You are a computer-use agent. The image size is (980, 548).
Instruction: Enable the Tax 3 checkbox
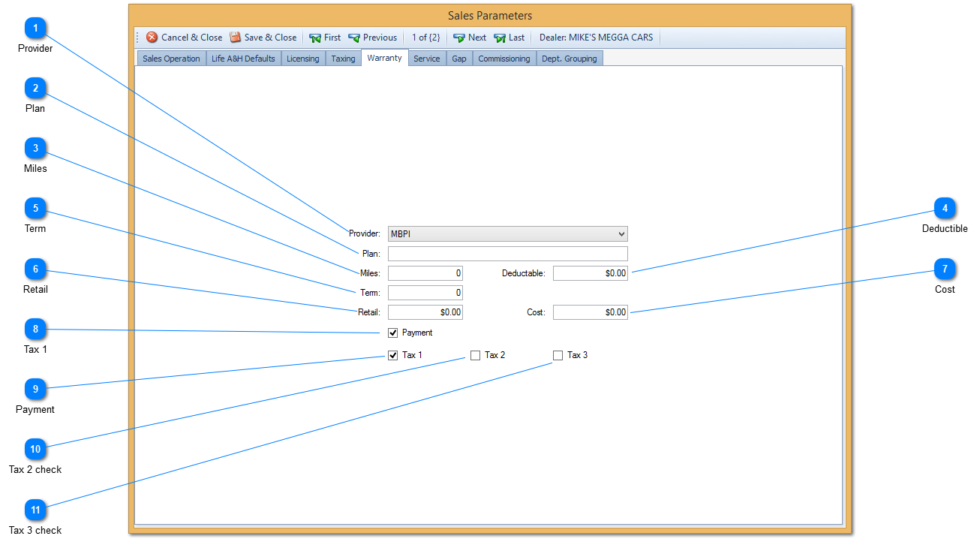[558, 355]
